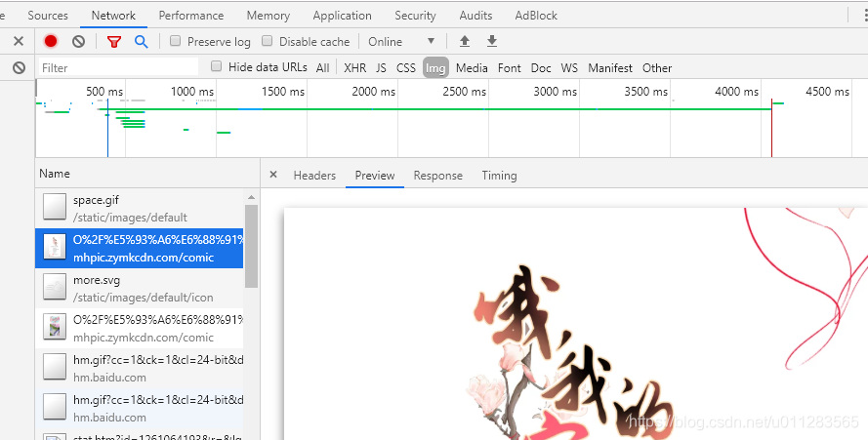Image resolution: width=868 pixels, height=440 pixels.
Task: Close the drawer with X icon
Action: [x=19, y=41]
